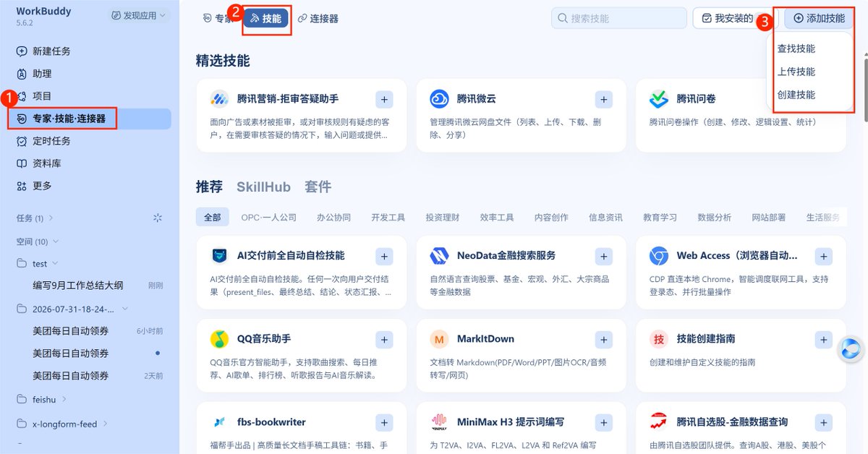The height and width of the screenshot is (454, 868).
Task: Add the MiniMax H3 提示词编写 skill
Action: pos(604,423)
